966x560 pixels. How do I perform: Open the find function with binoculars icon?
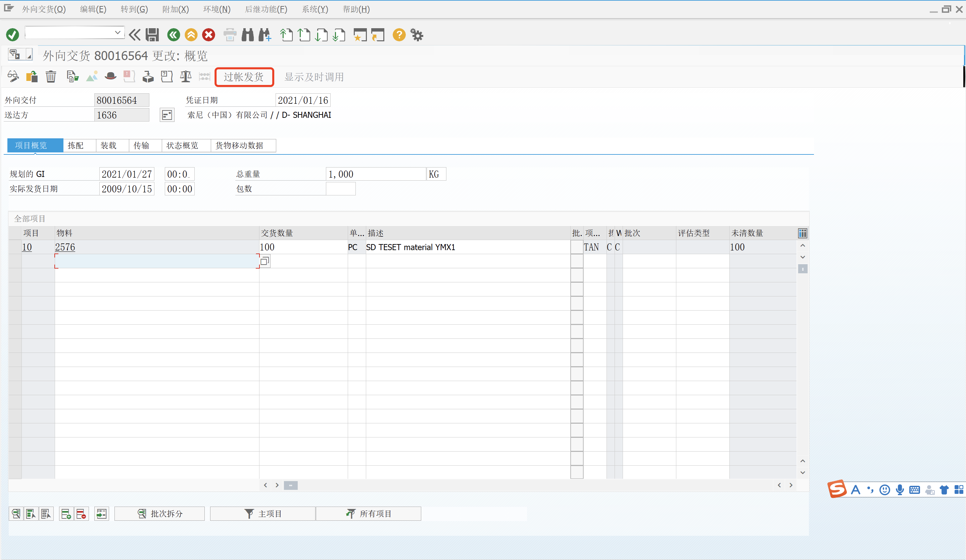[x=248, y=35]
